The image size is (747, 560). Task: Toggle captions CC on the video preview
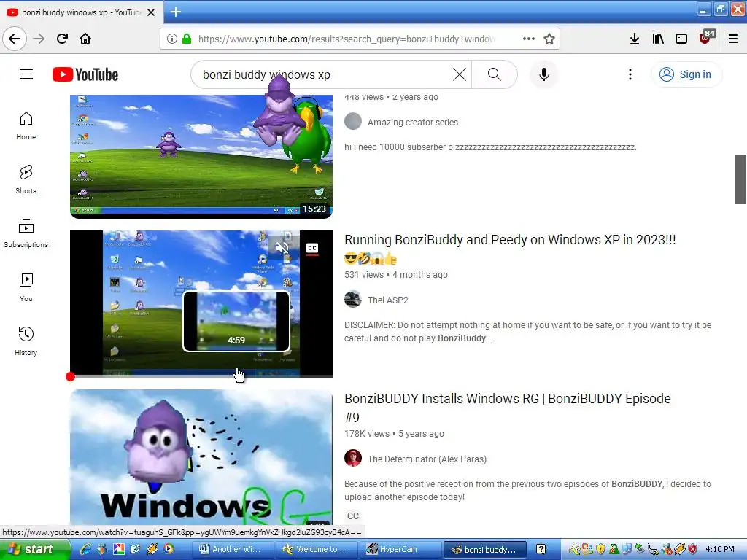pyautogui.click(x=312, y=248)
